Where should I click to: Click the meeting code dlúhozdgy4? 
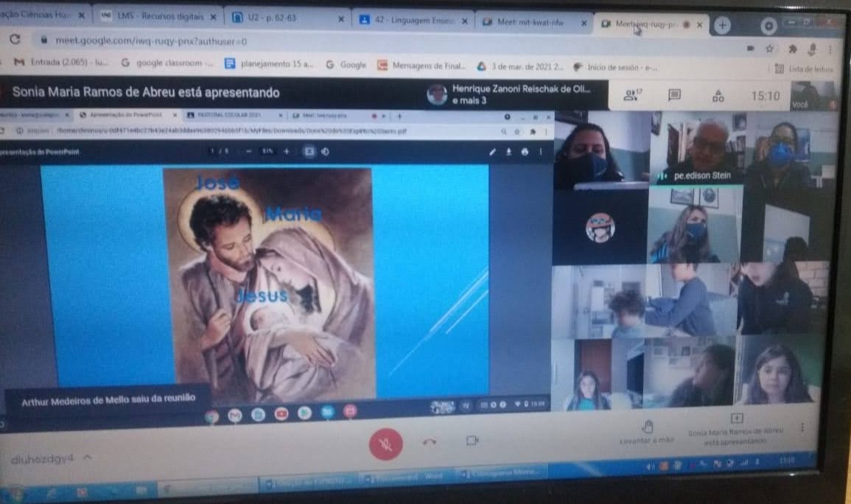(42, 459)
